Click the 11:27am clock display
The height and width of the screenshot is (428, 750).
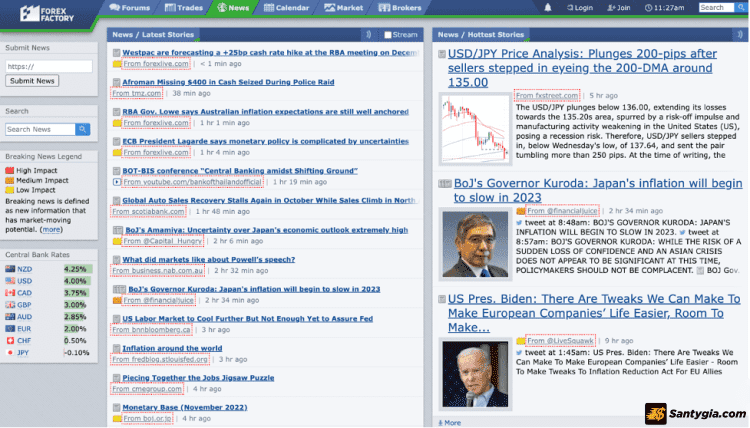[x=664, y=8]
